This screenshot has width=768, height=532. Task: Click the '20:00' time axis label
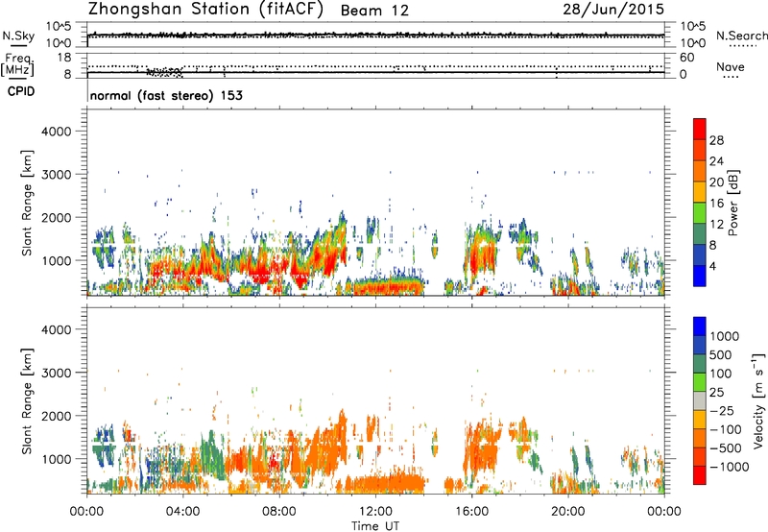(x=568, y=512)
